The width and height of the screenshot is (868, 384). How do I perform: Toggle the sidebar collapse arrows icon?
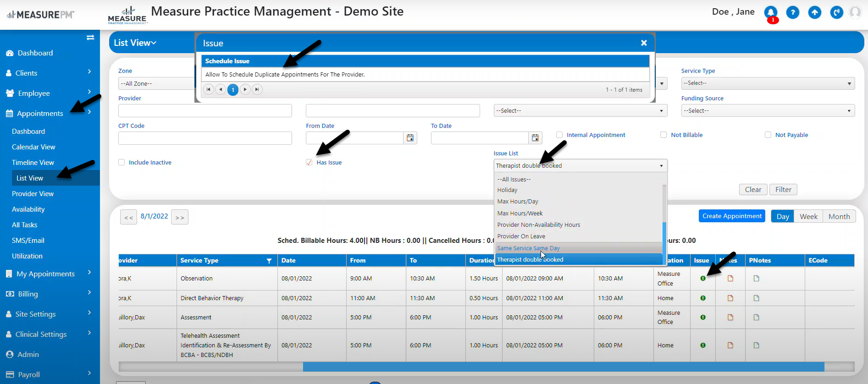click(90, 38)
